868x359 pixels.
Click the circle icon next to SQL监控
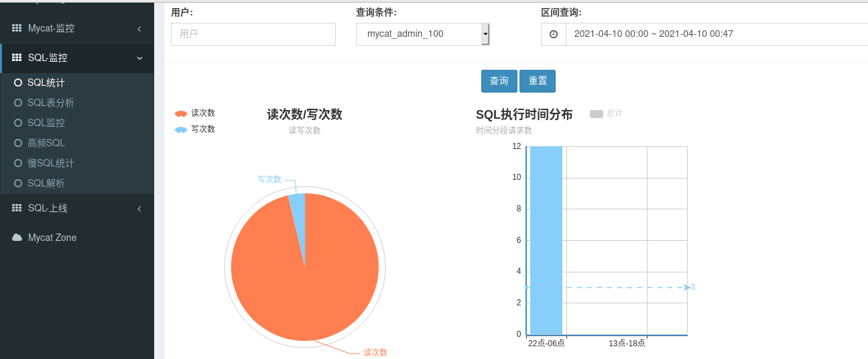[x=18, y=123]
